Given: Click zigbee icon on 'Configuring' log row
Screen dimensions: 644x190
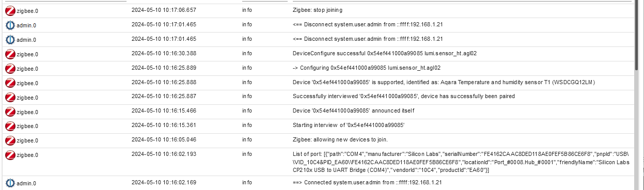Looking at the screenshot, I should [x=10, y=68].
